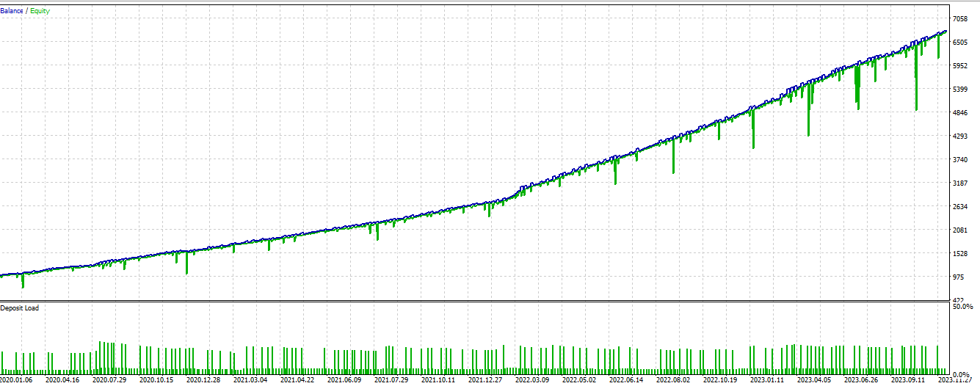
Task: Click the 5399 axis value
Action: point(960,89)
